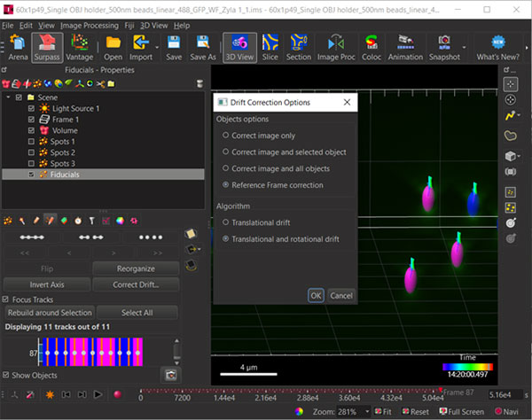The height and width of the screenshot is (420, 532).
Task: Open the Coloc tool
Action: [x=372, y=48]
